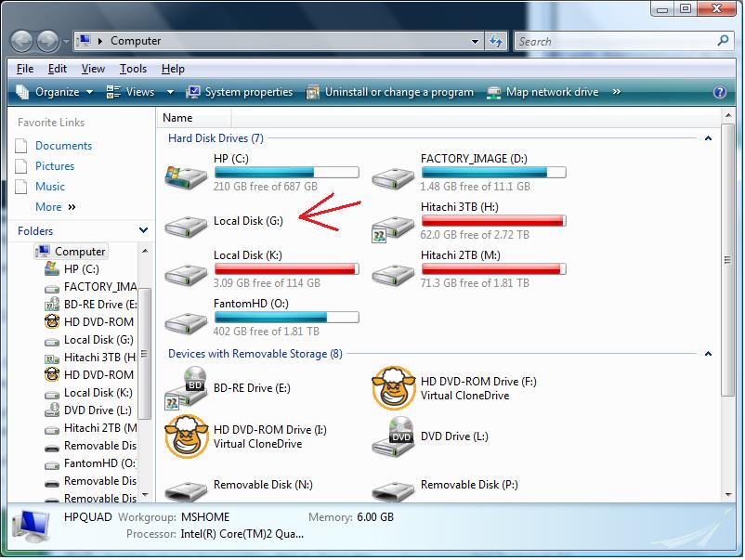Click folder tree scrollbar up arrow
This screenshot has height=560, width=745.
[x=145, y=251]
